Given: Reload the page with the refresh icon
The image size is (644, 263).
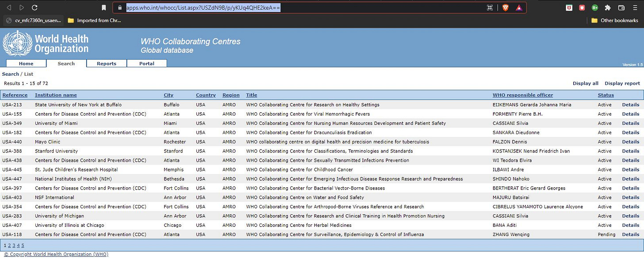Looking at the screenshot, I should [x=34, y=8].
